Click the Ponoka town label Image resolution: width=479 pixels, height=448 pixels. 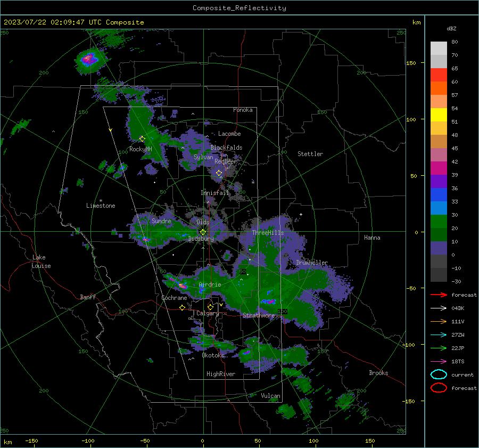(243, 110)
